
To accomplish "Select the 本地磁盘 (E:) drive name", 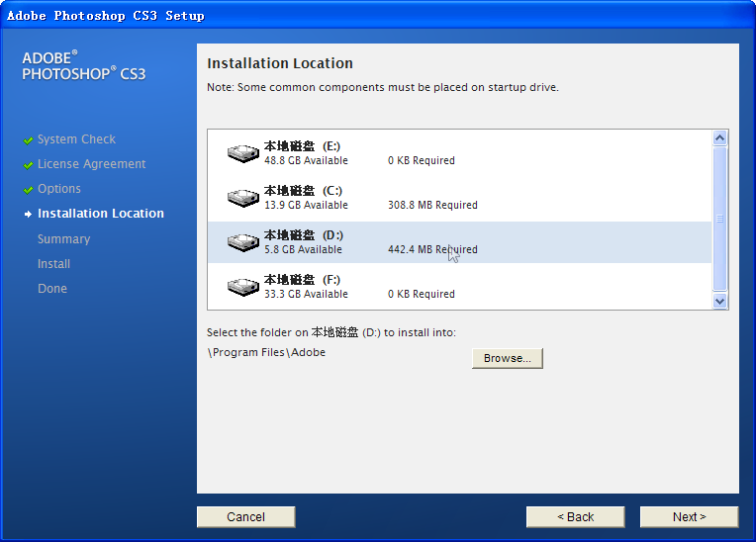I will 303,146.
